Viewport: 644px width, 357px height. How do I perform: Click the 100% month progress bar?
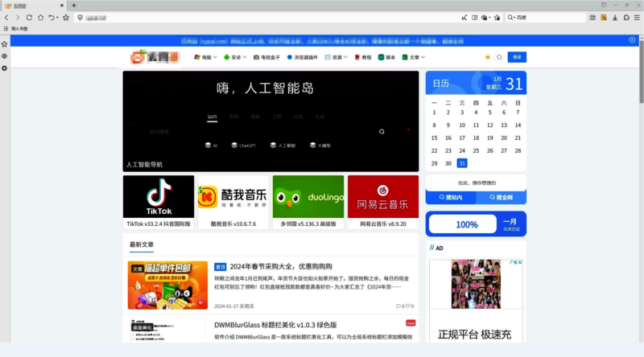click(x=463, y=224)
